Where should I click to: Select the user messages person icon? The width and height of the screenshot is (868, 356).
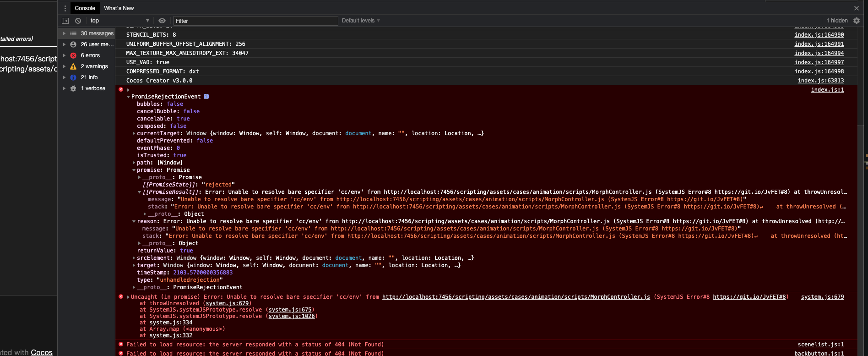(x=73, y=44)
